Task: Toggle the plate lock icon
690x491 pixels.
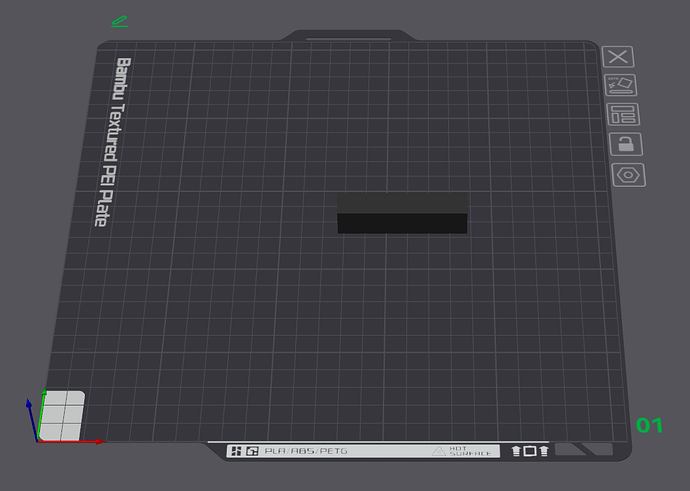Action: coord(626,144)
